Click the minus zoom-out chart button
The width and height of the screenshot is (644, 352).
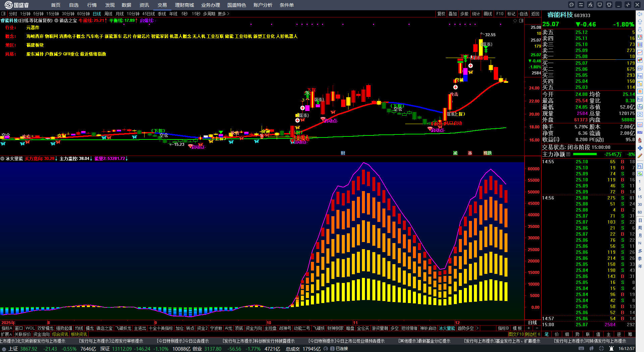(537, 328)
